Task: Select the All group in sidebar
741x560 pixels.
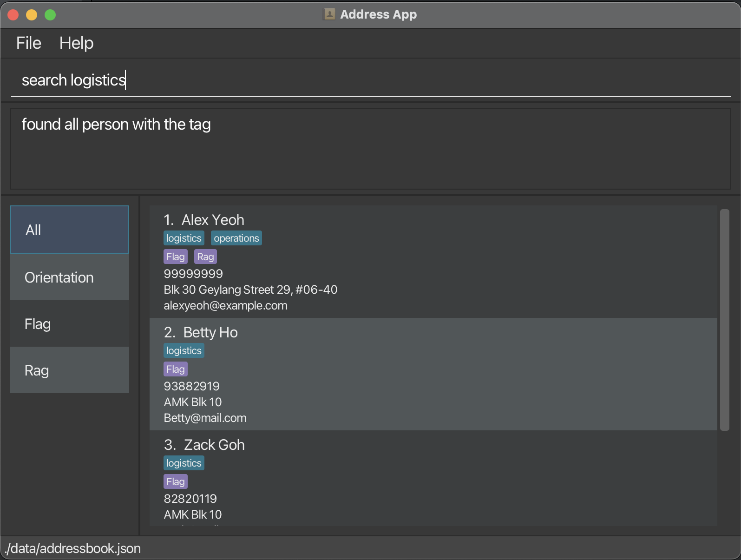Action: 70,230
